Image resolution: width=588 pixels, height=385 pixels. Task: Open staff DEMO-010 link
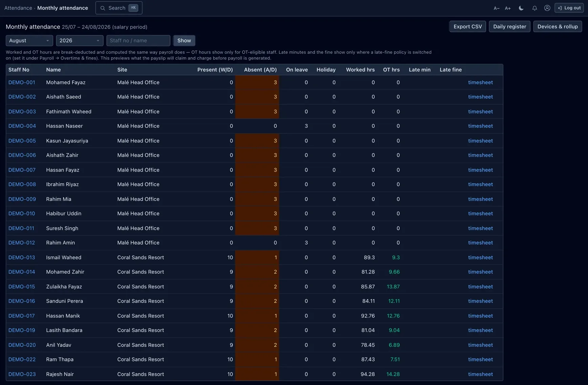coord(22,213)
